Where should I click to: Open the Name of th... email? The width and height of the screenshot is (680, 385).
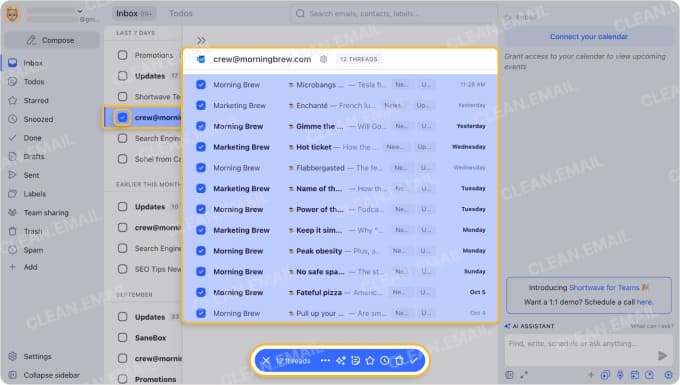pos(341,189)
